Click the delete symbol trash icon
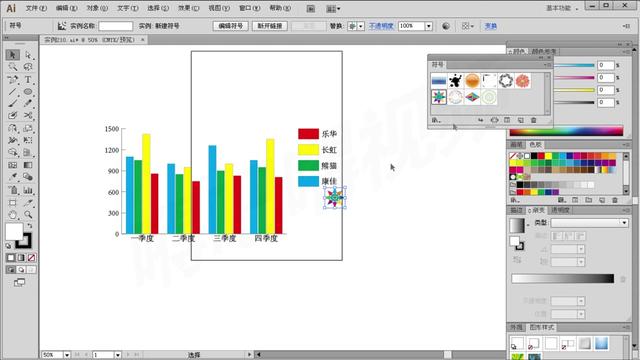640x360 pixels. 533,120
